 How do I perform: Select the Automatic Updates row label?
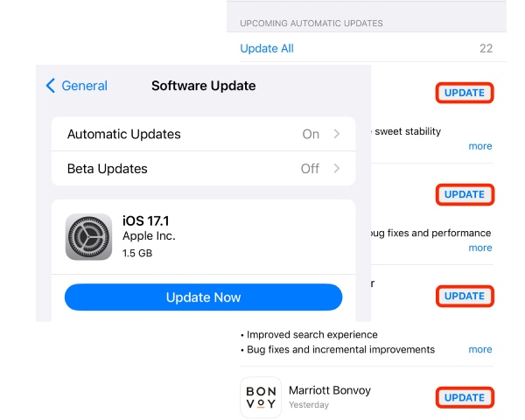(124, 135)
